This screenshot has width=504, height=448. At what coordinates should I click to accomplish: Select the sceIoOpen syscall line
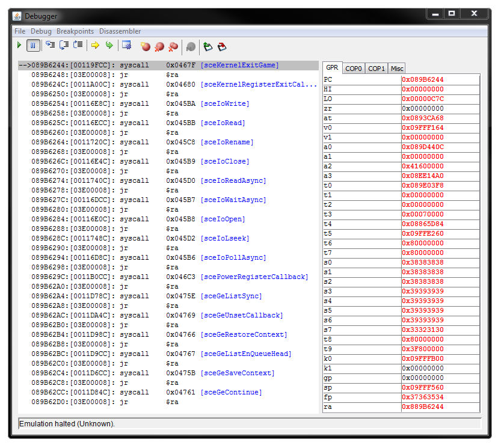(x=168, y=219)
